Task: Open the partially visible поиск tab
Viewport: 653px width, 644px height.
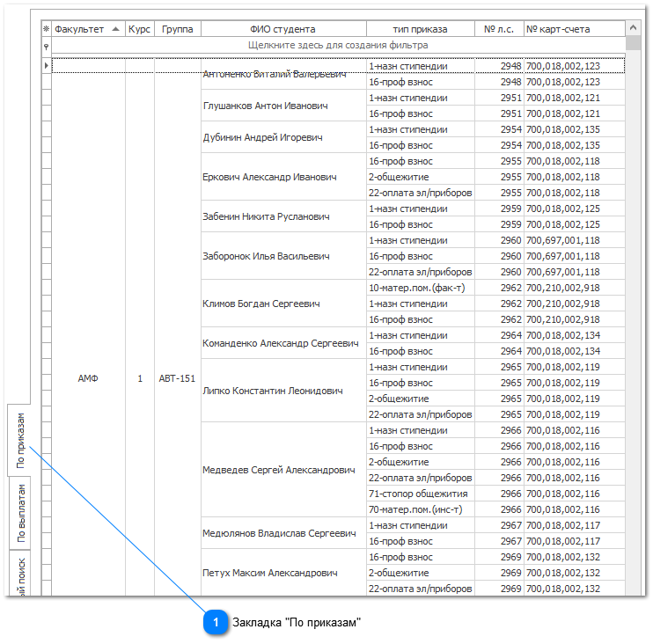Action: click(20, 574)
